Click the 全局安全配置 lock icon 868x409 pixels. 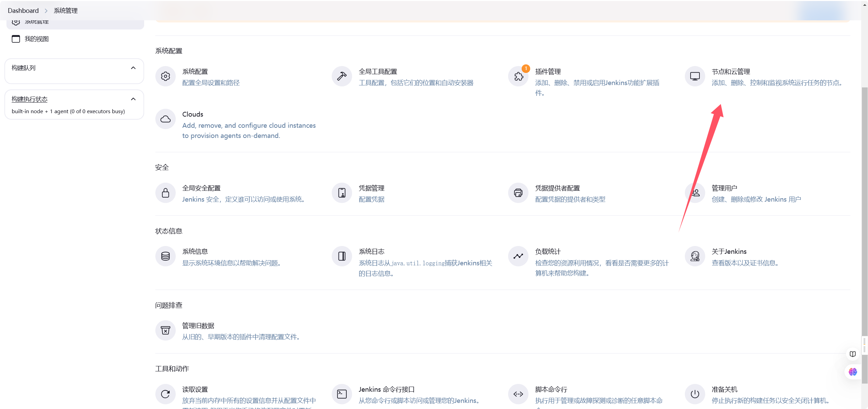pos(165,193)
